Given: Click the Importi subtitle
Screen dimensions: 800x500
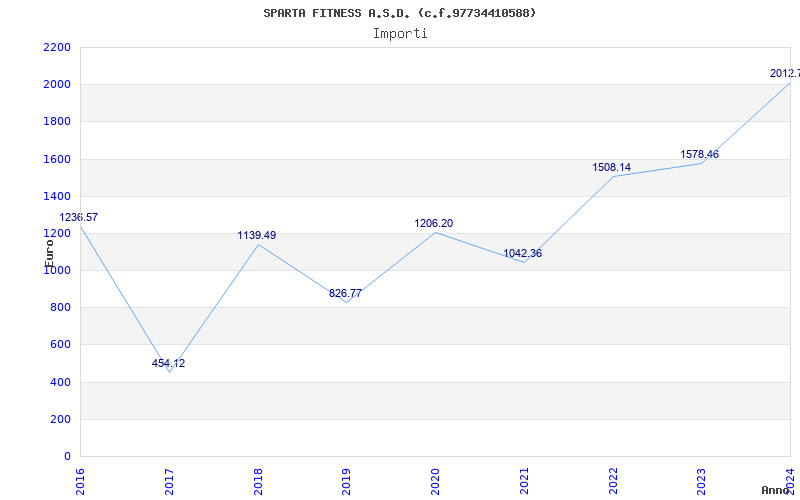Looking at the screenshot, I should coord(400,34).
